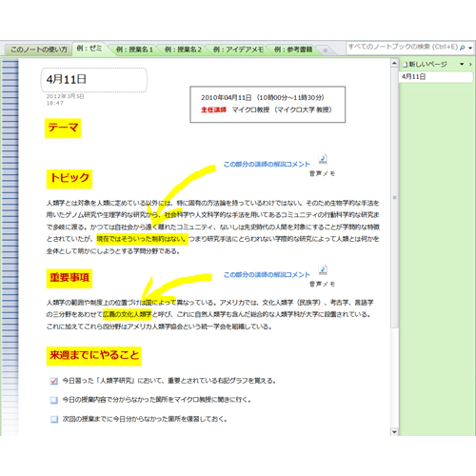Screen dimensions: 476x476
Task: Switch to the 例：授業名1 section tab
Action: point(134,50)
